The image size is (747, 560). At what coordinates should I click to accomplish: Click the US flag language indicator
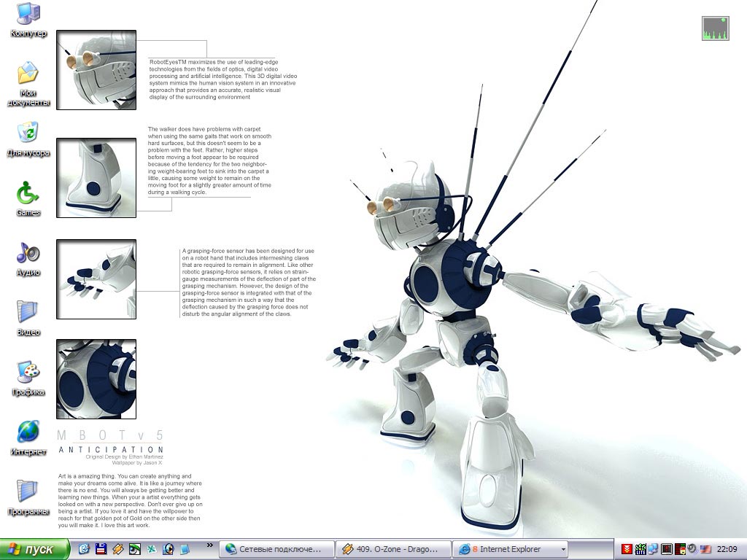(x=705, y=549)
